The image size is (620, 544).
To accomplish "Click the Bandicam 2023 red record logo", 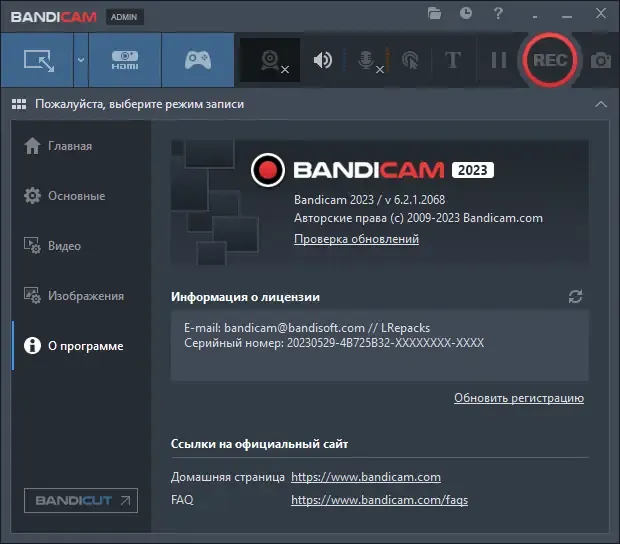I will pyautogui.click(x=268, y=170).
